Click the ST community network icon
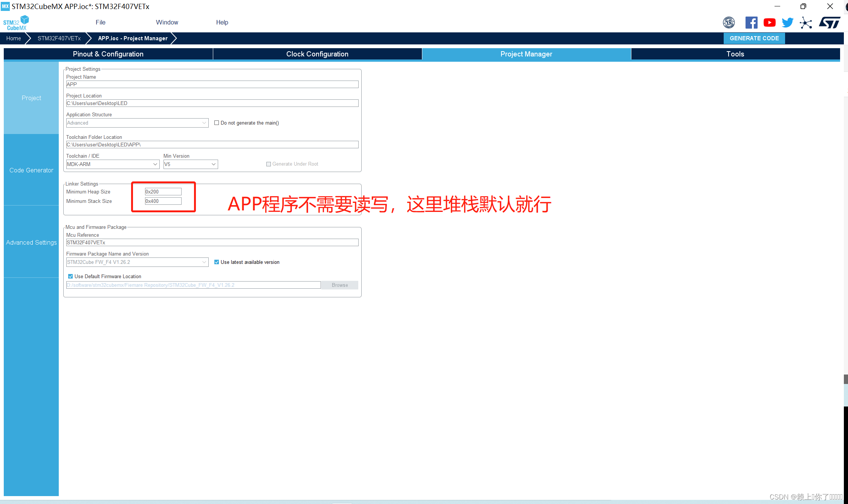 (x=806, y=23)
